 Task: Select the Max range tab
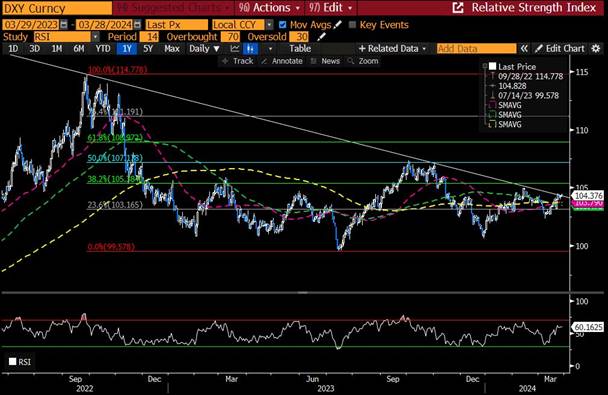[x=172, y=48]
